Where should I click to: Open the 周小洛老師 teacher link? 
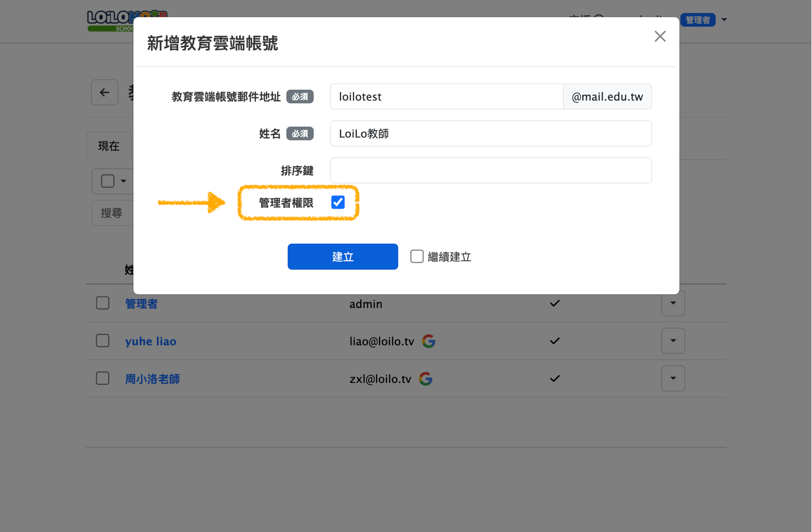click(152, 379)
